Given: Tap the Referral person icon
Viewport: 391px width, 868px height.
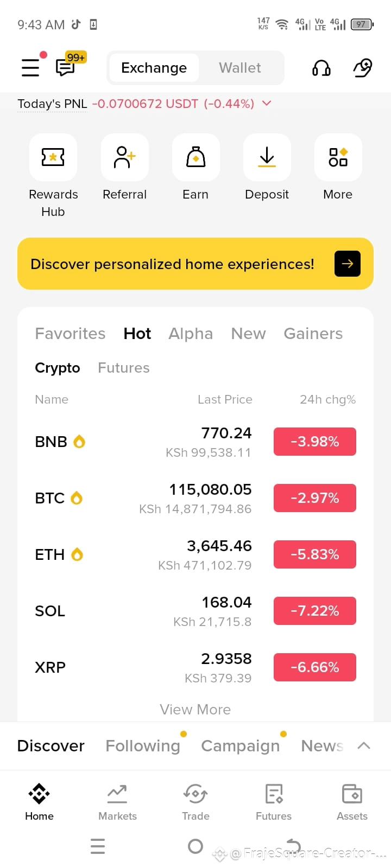Looking at the screenshot, I should click(x=125, y=157).
